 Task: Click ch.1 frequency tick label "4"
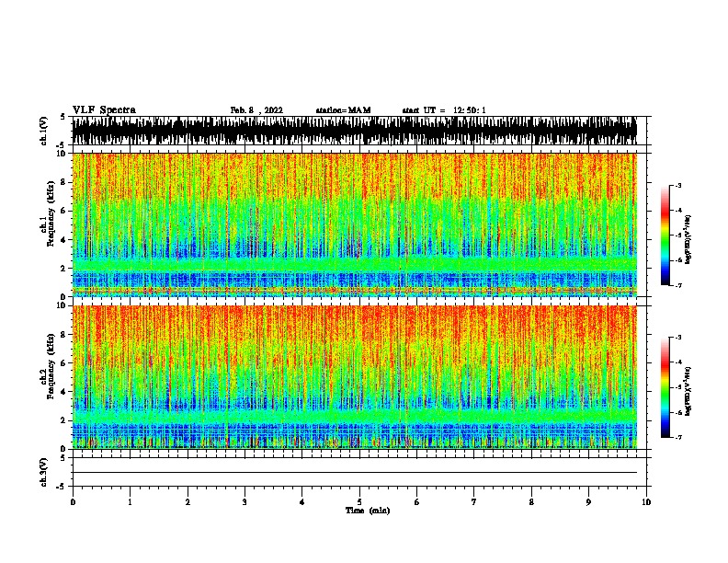[x=64, y=240]
